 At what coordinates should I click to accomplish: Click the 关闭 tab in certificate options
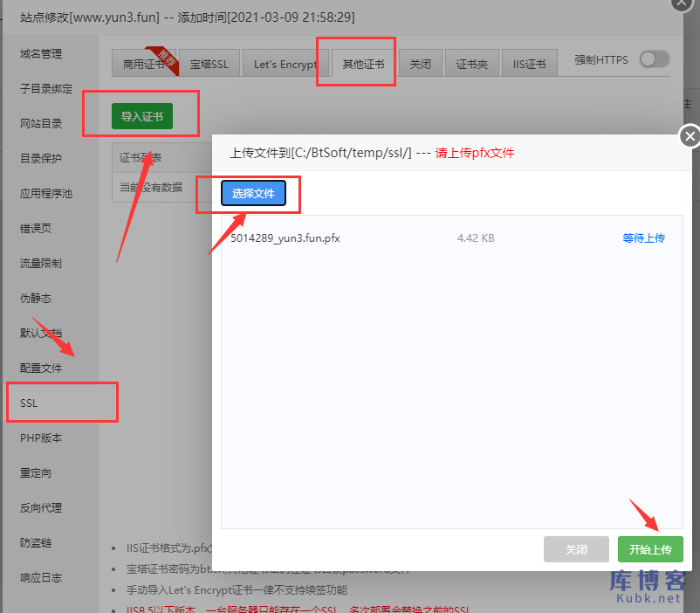point(420,62)
